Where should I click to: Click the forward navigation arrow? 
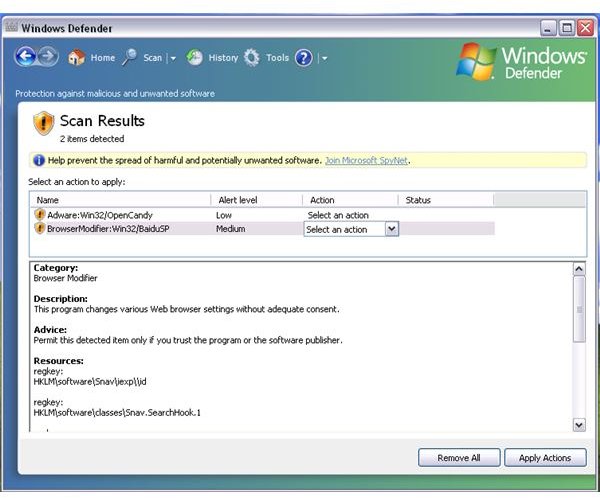tap(48, 57)
